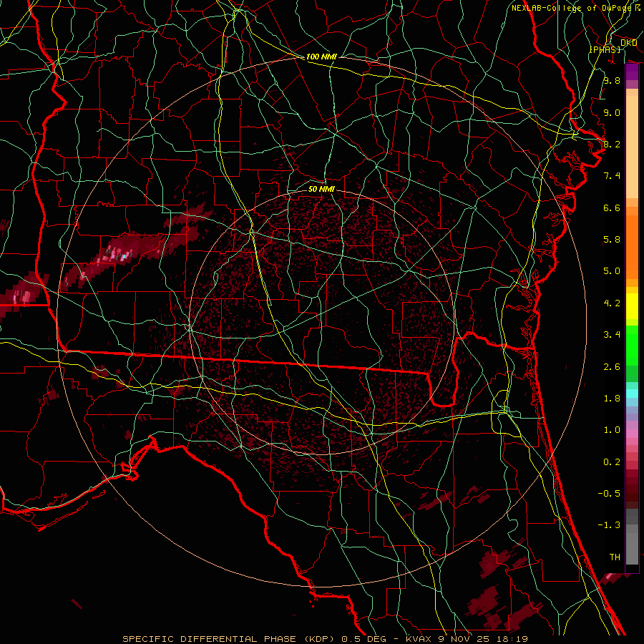This screenshot has width=644, height=644.
Task: Click the -1.3 legend value
Action: tap(609, 525)
